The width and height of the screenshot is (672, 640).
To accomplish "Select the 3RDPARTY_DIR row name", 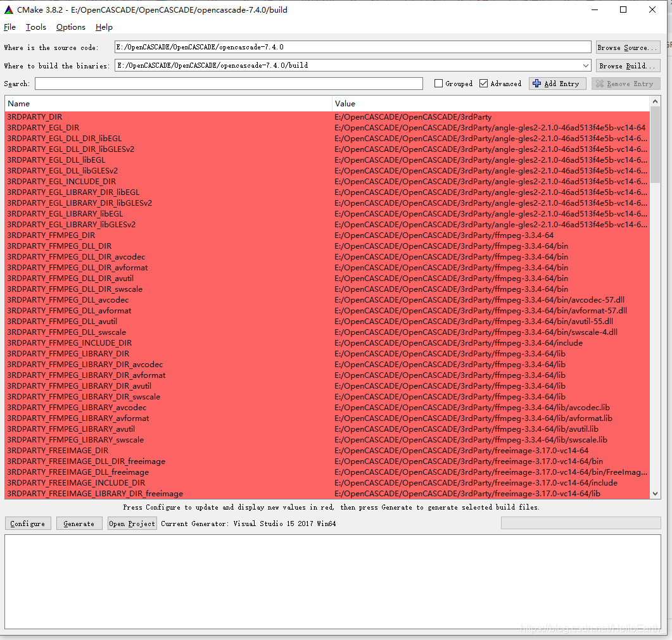I will (x=35, y=117).
